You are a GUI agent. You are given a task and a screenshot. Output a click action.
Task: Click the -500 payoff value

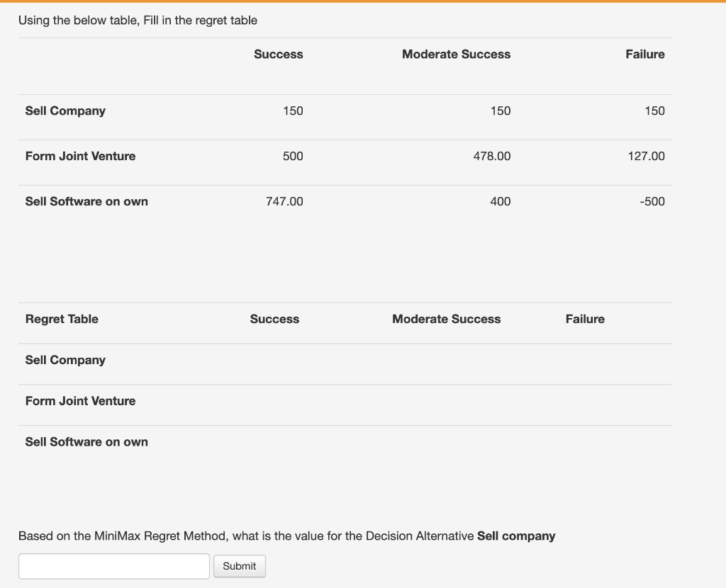[652, 201]
